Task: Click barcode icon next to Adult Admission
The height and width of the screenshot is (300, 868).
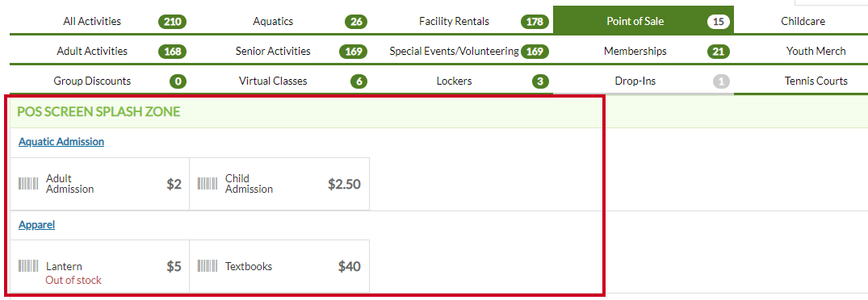Action: coord(29,184)
